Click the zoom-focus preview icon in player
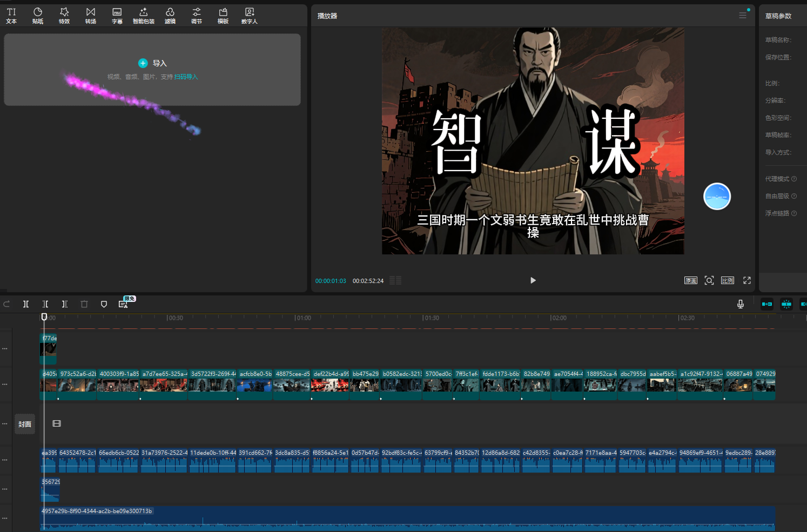This screenshot has height=532, width=807. [709, 280]
